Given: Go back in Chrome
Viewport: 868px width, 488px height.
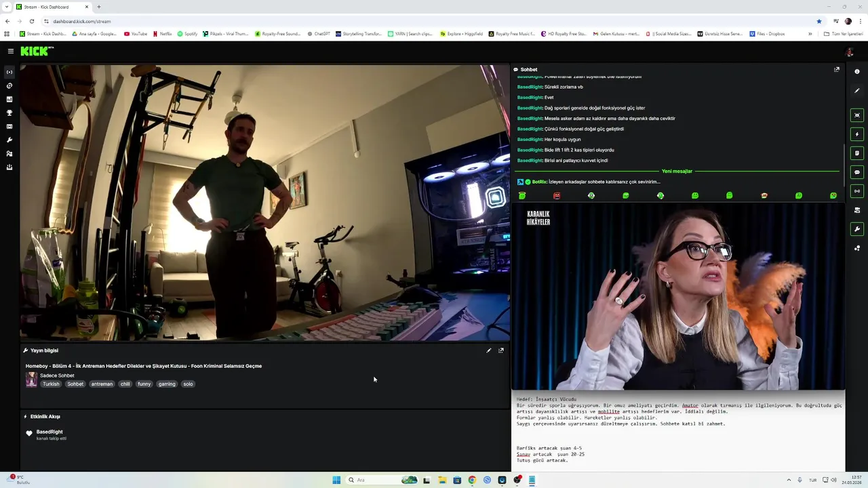Looking at the screenshot, I should 7,21.
